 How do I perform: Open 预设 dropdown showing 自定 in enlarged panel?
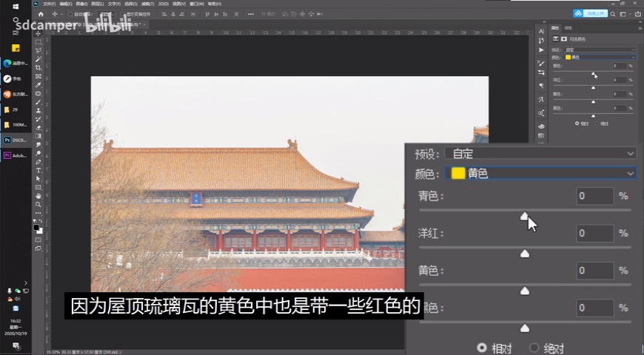click(541, 154)
